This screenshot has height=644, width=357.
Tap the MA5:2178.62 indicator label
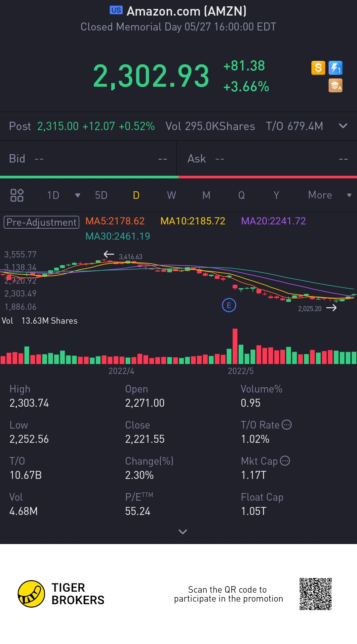point(115,221)
